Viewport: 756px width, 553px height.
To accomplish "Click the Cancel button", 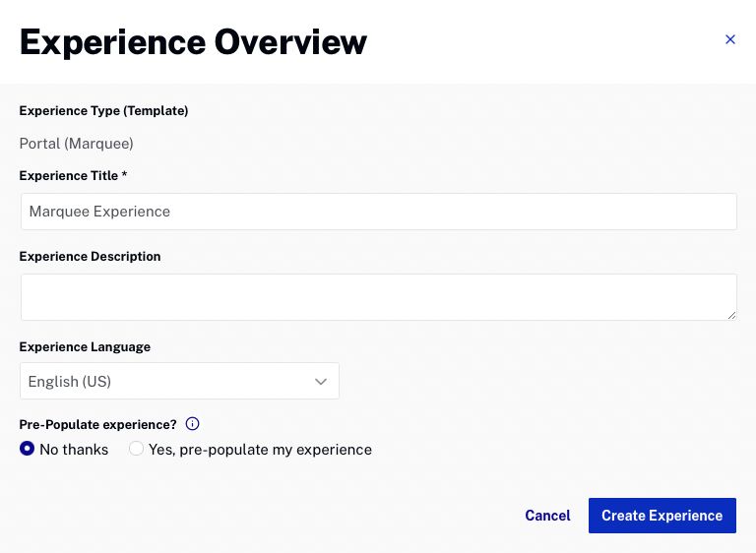I will [x=547, y=516].
